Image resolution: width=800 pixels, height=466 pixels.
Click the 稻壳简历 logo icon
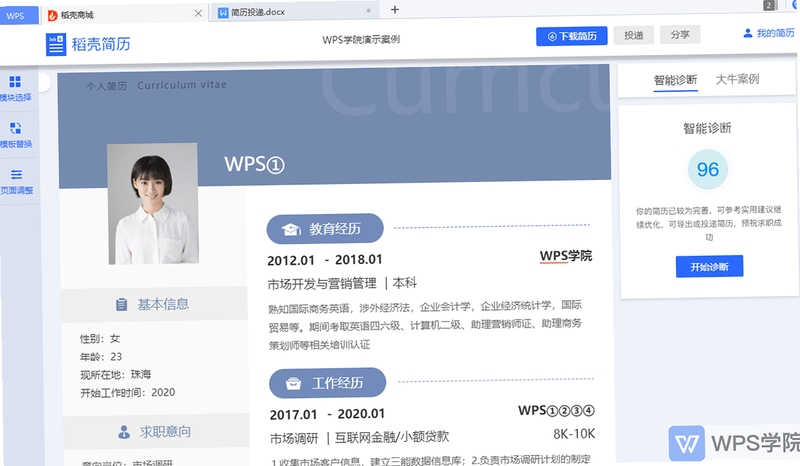[x=56, y=44]
